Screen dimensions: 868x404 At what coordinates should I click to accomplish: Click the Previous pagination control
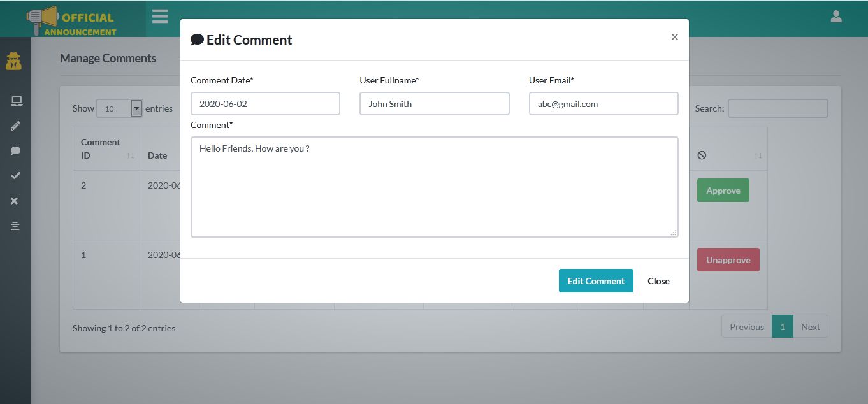tap(746, 326)
